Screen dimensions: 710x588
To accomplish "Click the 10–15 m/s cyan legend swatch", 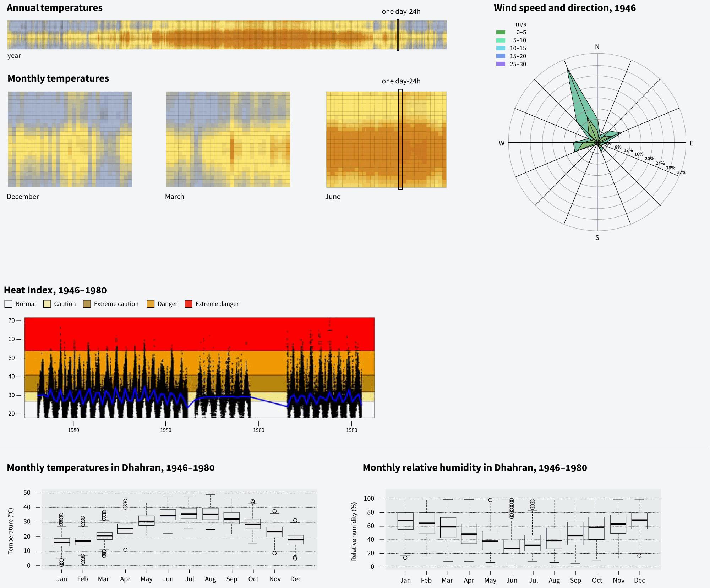I will point(501,48).
